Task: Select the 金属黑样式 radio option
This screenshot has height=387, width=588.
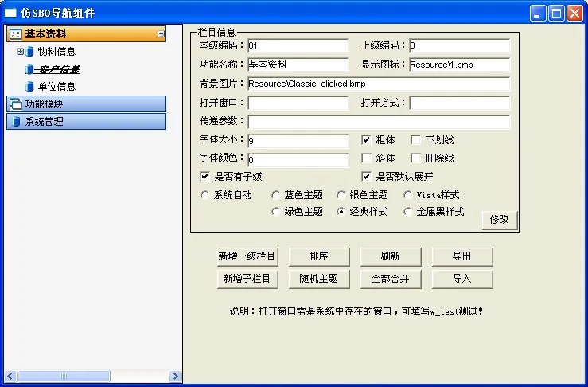Action: click(408, 212)
